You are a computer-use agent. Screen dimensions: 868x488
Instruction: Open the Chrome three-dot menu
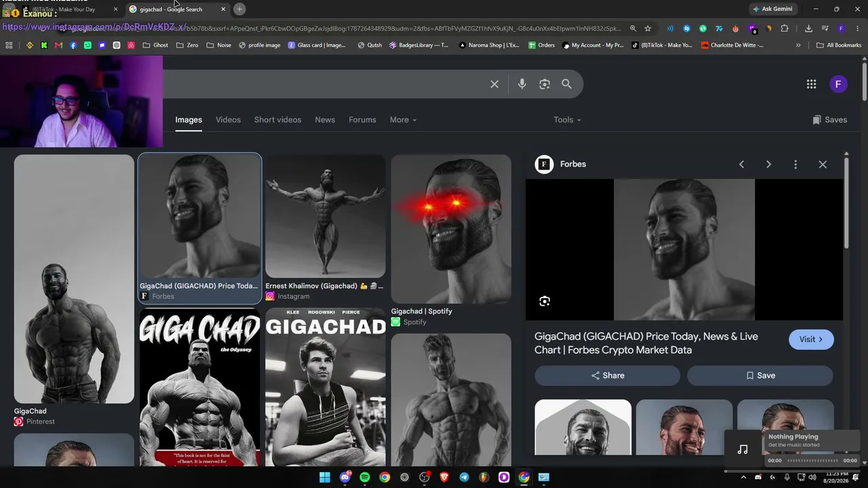tap(857, 28)
